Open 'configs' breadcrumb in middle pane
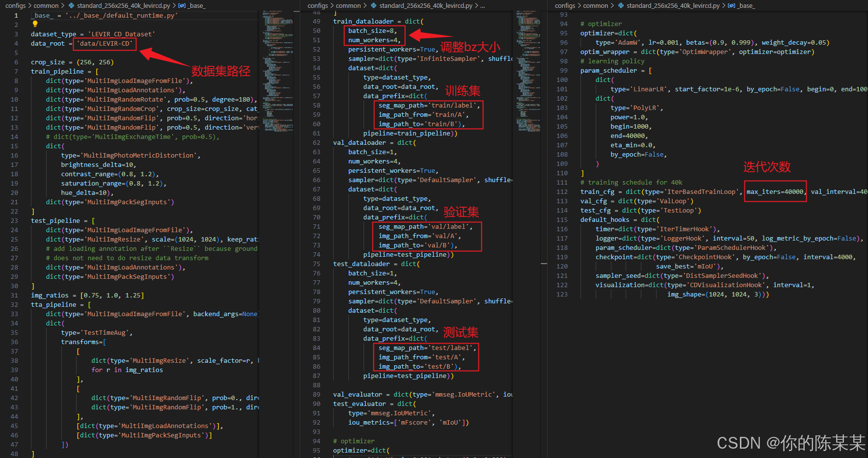The image size is (868, 458). click(317, 6)
